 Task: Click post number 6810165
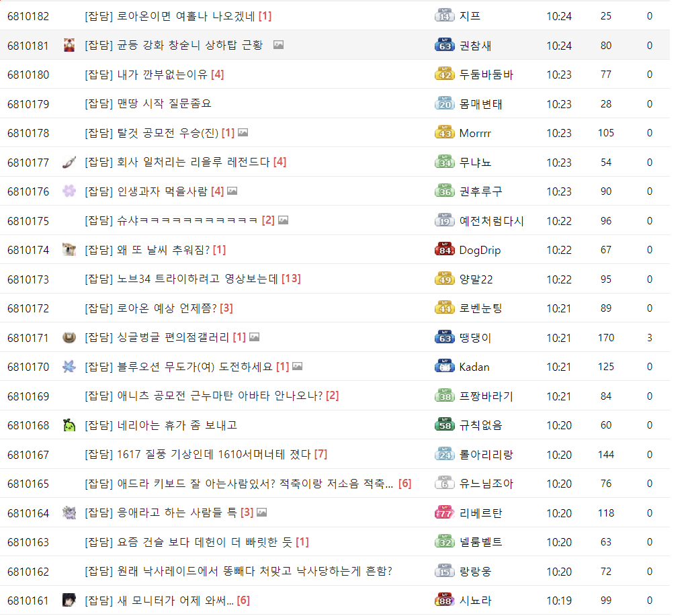click(x=28, y=484)
